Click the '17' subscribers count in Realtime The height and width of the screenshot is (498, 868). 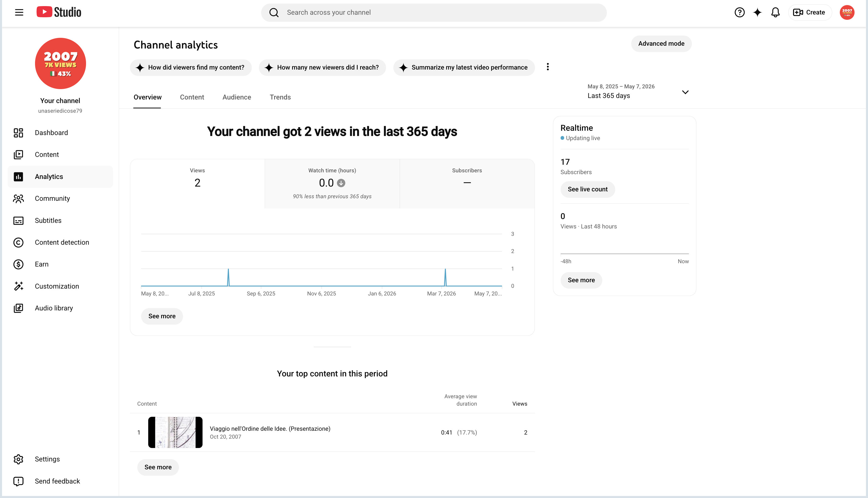tap(565, 162)
